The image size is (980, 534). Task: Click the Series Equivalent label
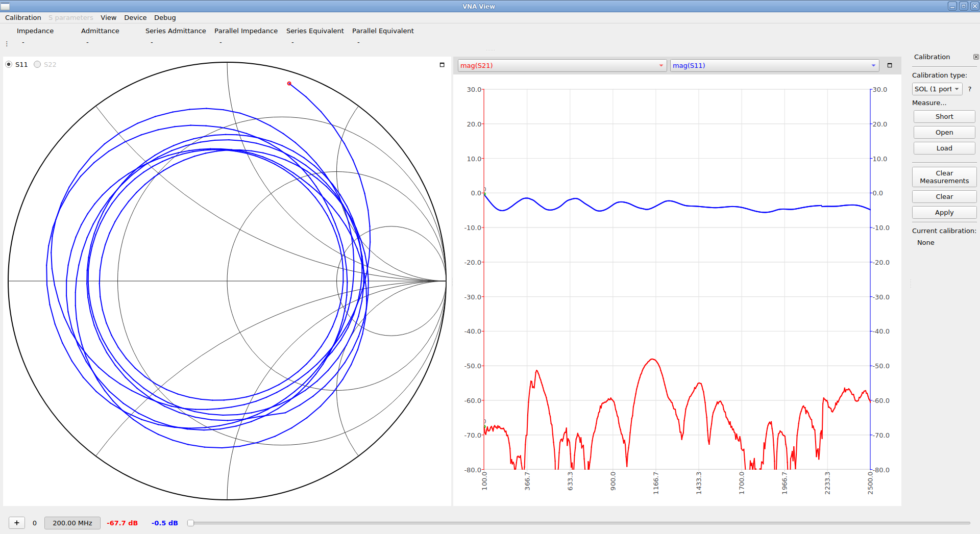[315, 31]
